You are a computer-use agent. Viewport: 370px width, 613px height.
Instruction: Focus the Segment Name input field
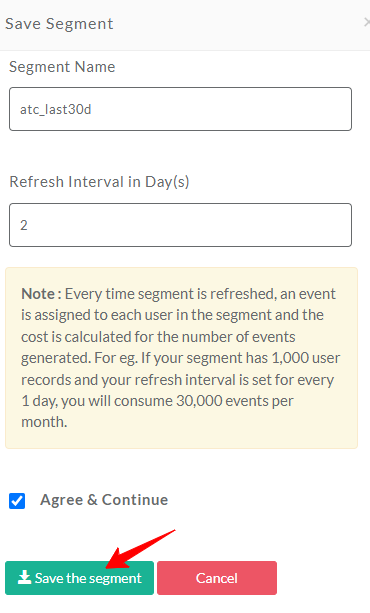tap(180, 109)
